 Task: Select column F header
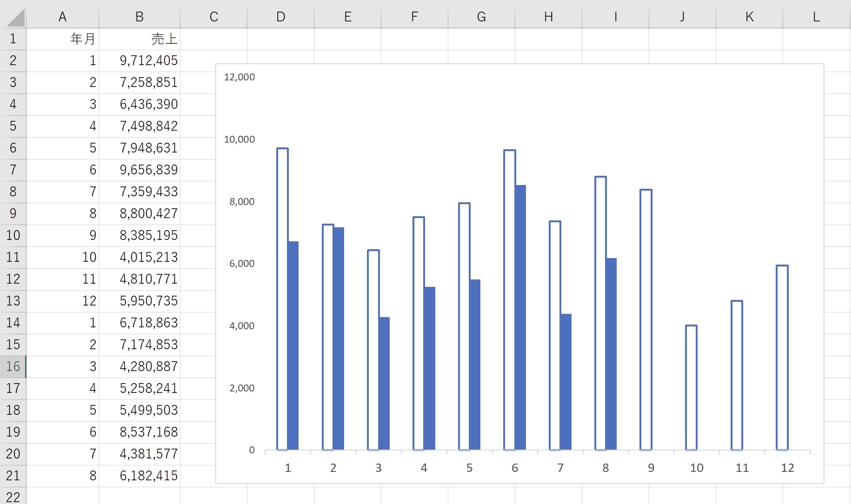click(415, 17)
